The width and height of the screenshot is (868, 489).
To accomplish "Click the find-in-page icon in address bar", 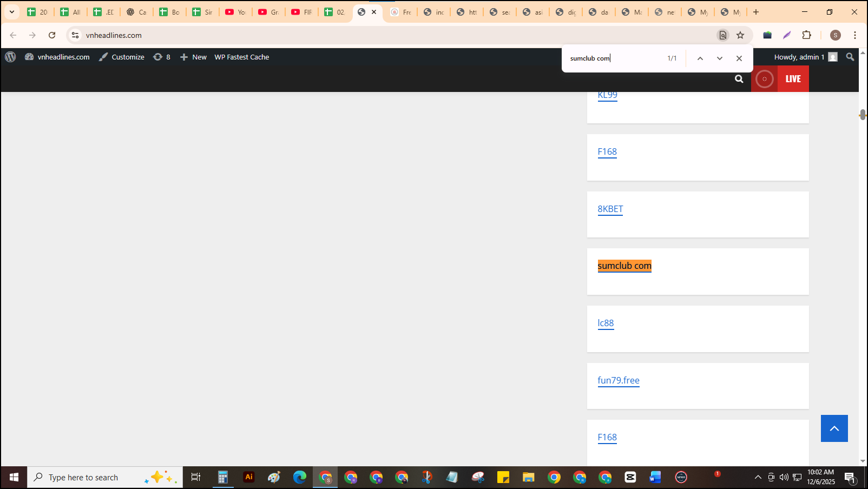I will click(722, 35).
